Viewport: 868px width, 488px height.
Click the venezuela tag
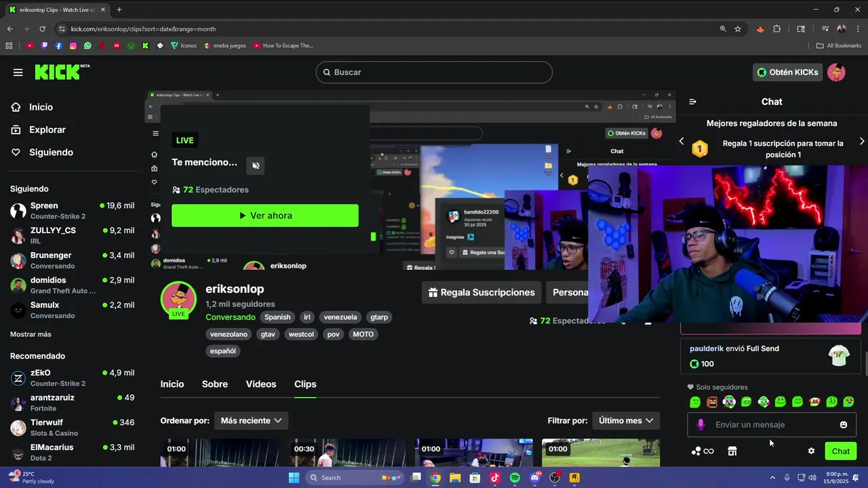340,317
